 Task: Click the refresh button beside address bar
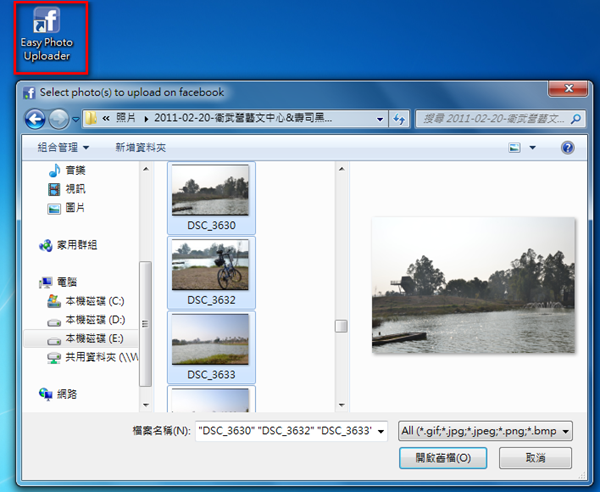coord(399,119)
